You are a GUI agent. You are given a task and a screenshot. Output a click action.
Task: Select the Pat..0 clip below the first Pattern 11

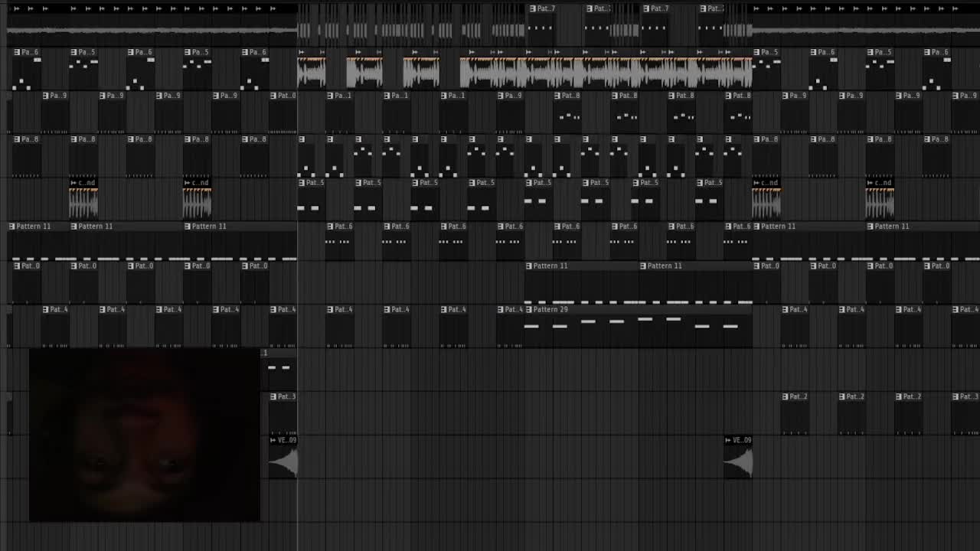click(x=27, y=282)
